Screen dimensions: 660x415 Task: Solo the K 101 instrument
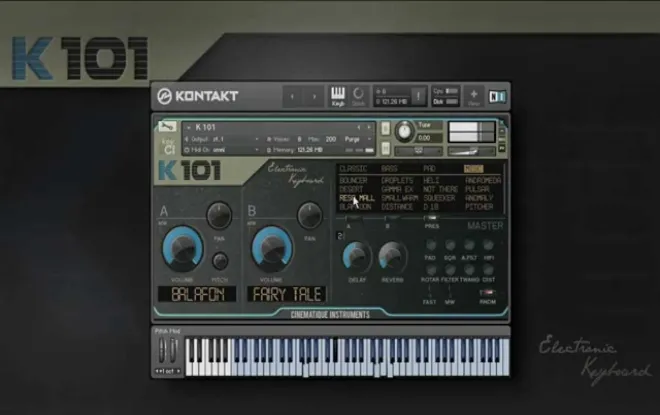click(385, 128)
